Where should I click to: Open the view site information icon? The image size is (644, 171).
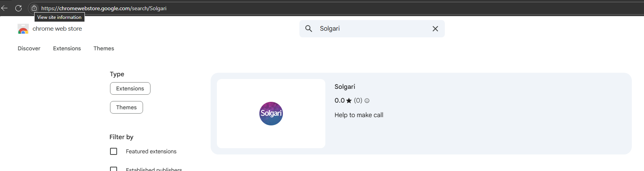(x=34, y=8)
